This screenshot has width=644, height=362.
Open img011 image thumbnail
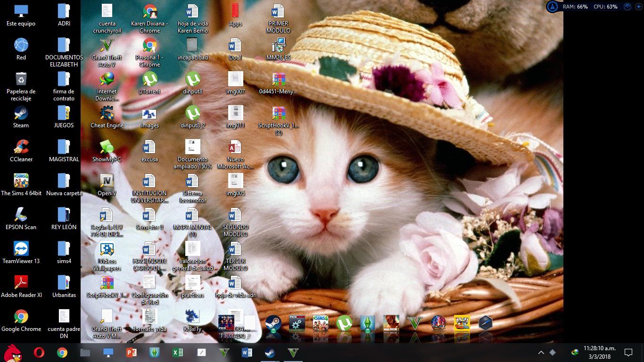click(235, 116)
